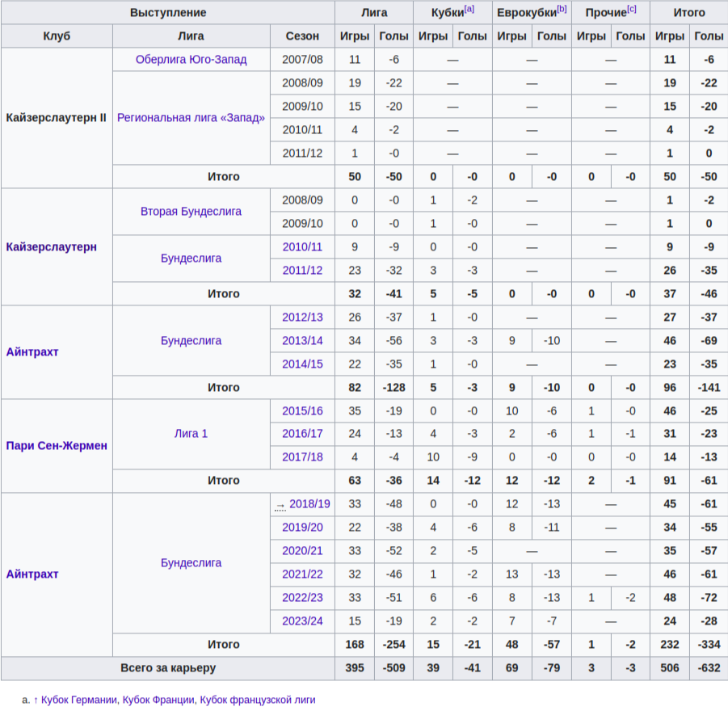Open the Кубок французской лиги link
This screenshot has height=711, width=728.
(258, 700)
